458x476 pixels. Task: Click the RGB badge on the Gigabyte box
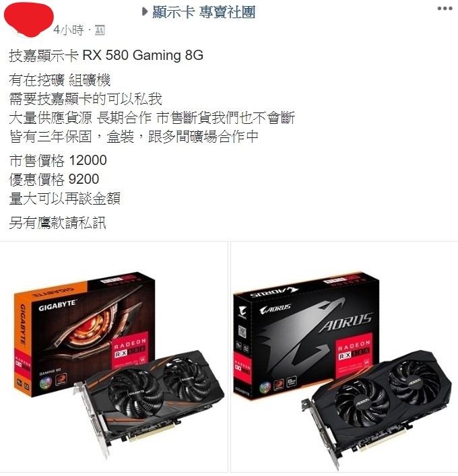[x=46, y=382]
